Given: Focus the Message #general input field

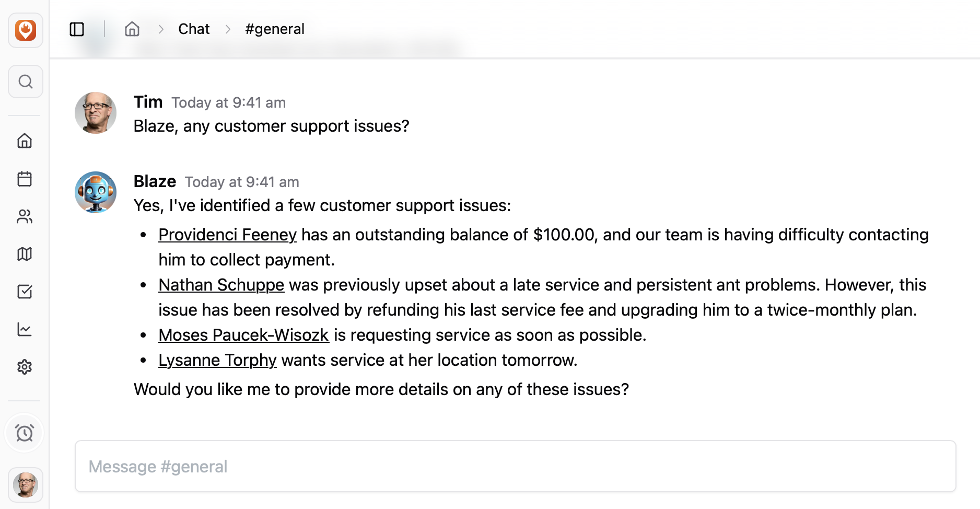Looking at the screenshot, I should click(515, 466).
